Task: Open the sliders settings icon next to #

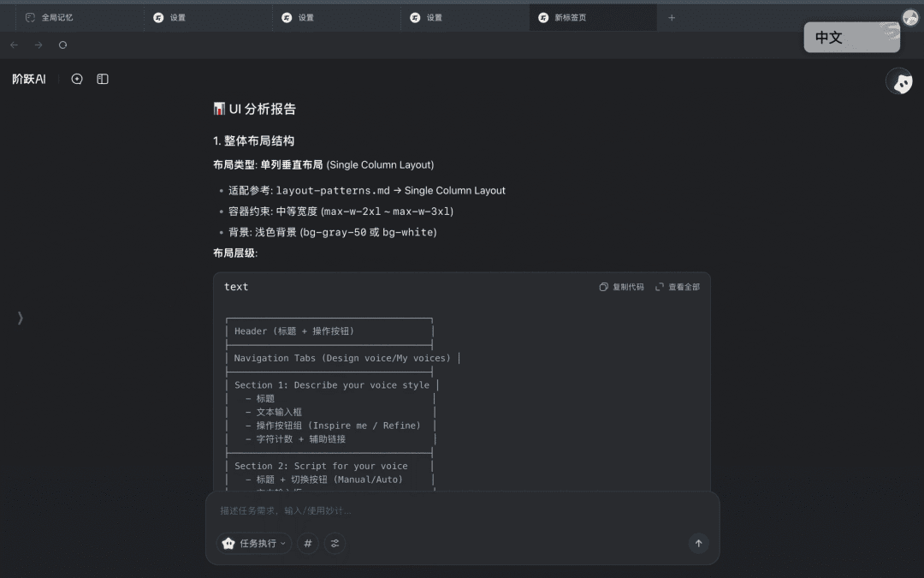Action: pos(335,543)
